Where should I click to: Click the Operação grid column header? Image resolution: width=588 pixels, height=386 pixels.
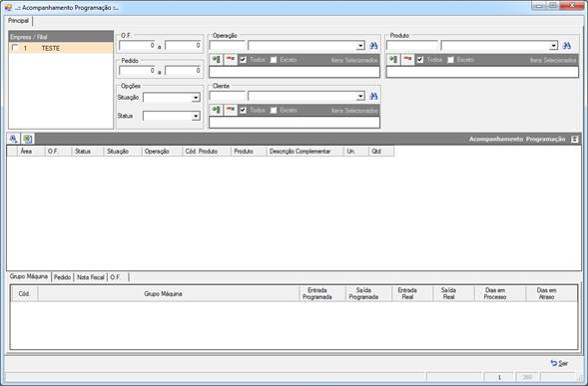click(162, 151)
